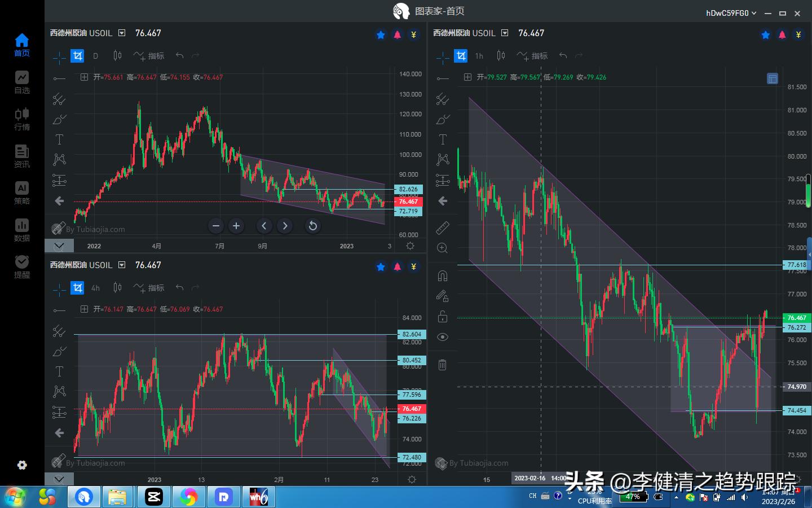The width and height of the screenshot is (812, 508).
Task: Activate the ruler measurement tool
Action: tap(443, 228)
